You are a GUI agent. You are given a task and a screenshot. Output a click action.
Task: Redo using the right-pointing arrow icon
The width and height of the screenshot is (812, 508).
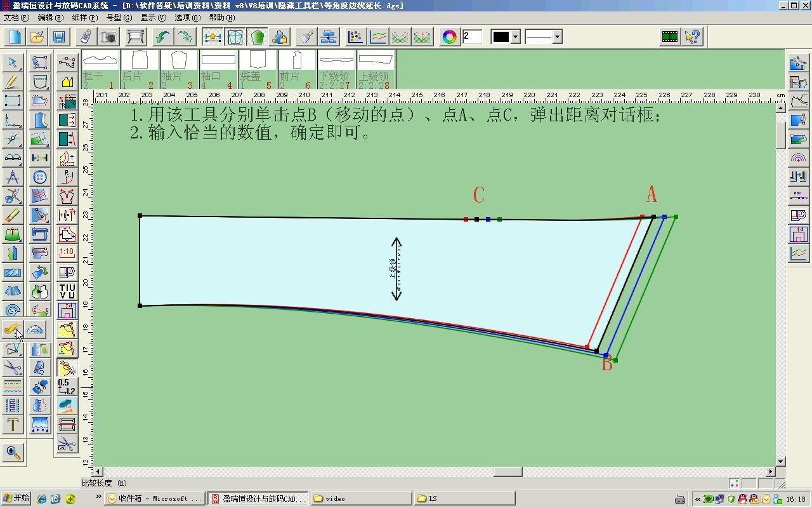pyautogui.click(x=185, y=37)
